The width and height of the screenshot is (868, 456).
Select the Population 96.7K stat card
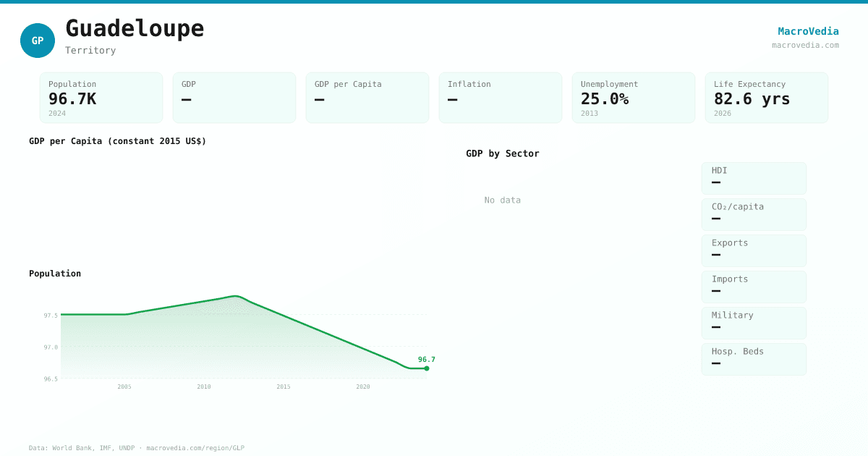[101, 98]
